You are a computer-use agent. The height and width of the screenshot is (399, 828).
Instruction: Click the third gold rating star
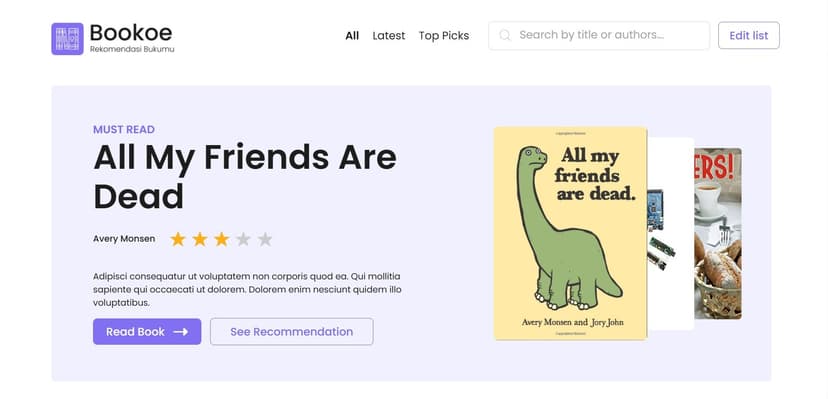[221, 239]
